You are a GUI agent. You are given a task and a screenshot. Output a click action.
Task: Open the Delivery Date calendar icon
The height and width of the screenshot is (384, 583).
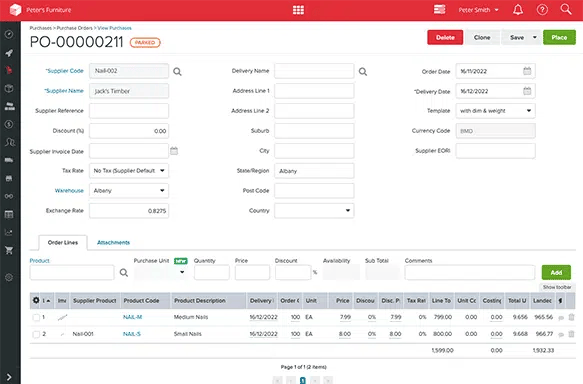[527, 91]
